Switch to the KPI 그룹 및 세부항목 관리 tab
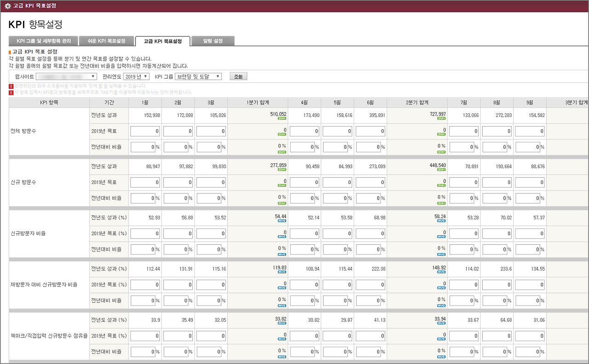Viewport: 589px width, 364px height. tap(44, 41)
